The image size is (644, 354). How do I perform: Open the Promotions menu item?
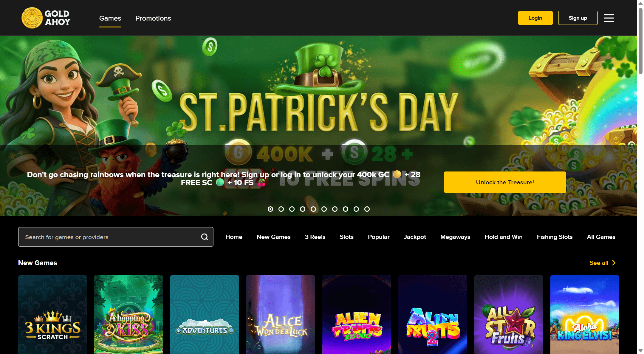click(153, 18)
